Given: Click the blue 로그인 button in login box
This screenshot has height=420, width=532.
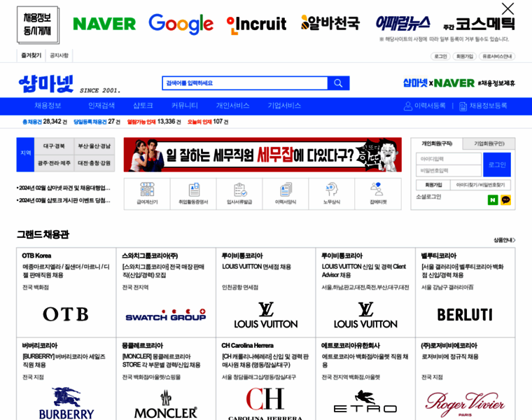Looking at the screenshot, I should point(497,165).
